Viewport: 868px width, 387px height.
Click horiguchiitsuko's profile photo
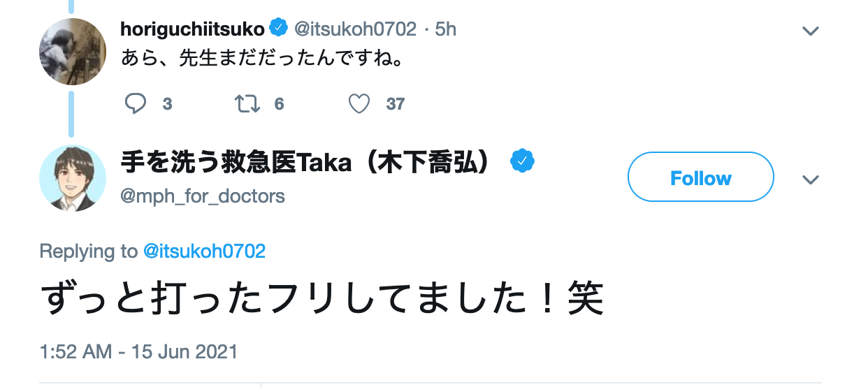point(73,52)
